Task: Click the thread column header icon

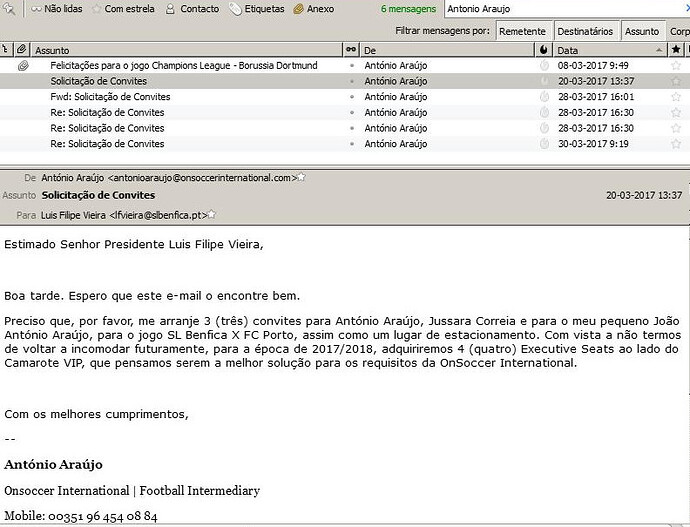Action: [6, 50]
